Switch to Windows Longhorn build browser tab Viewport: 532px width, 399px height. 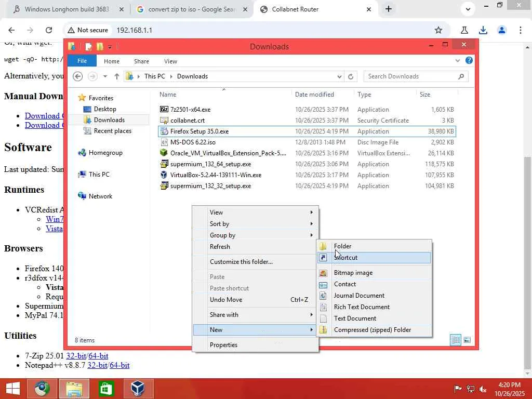coord(66,9)
